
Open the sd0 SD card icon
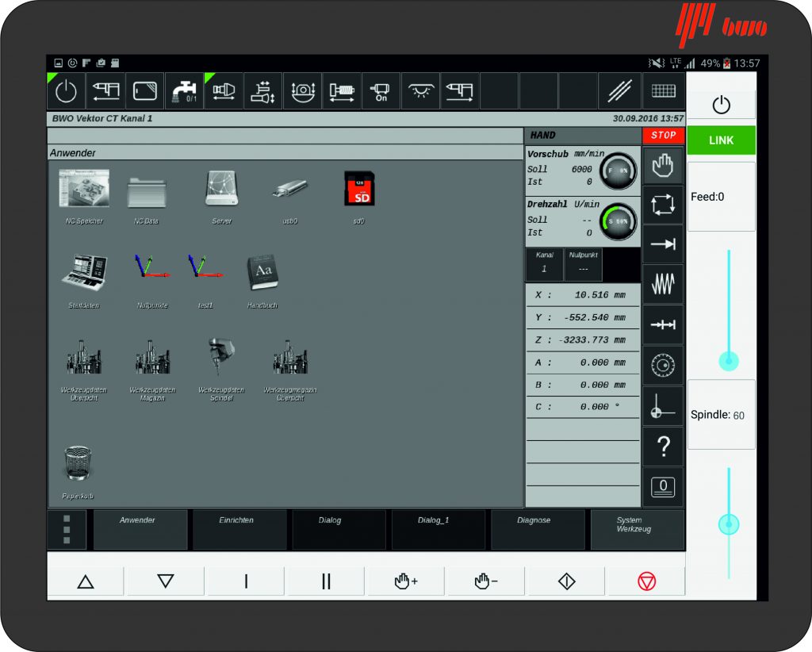(x=359, y=190)
